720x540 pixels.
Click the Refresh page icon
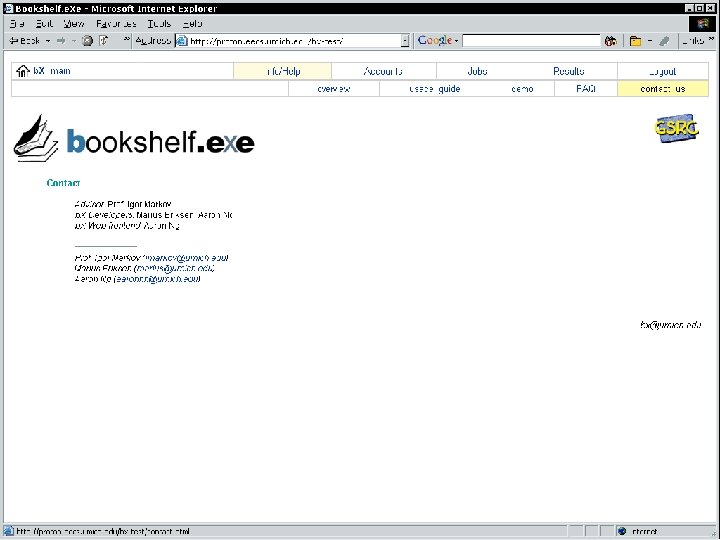coord(104,41)
